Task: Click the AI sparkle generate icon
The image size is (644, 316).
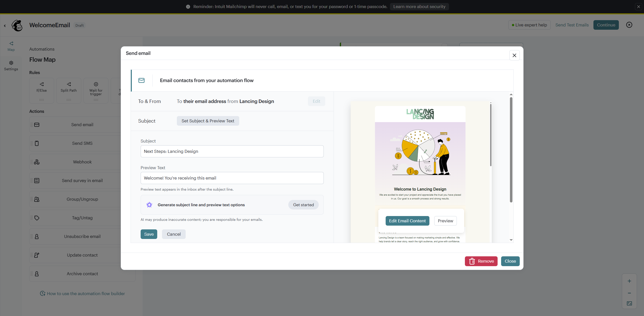Action: [x=149, y=205]
